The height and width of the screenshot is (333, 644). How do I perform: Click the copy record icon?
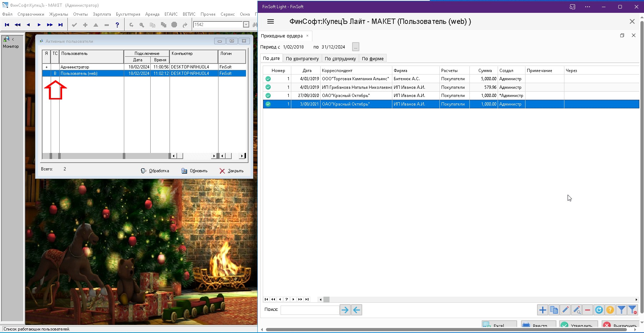554,310
